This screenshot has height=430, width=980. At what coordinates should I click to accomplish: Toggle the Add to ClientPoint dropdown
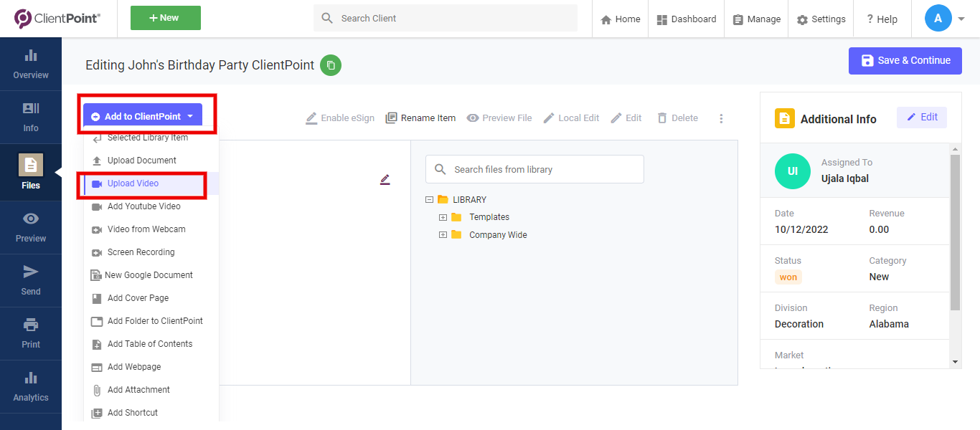pos(143,116)
